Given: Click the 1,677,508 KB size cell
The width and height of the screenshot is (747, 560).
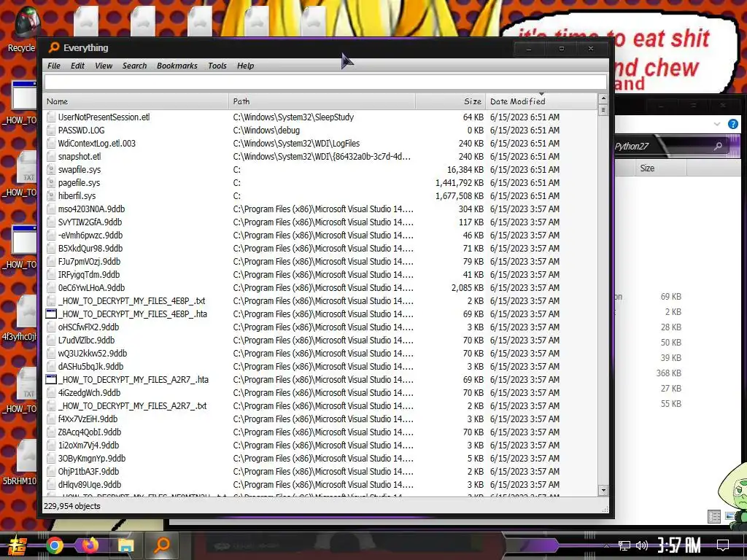Looking at the screenshot, I should coord(460,195).
